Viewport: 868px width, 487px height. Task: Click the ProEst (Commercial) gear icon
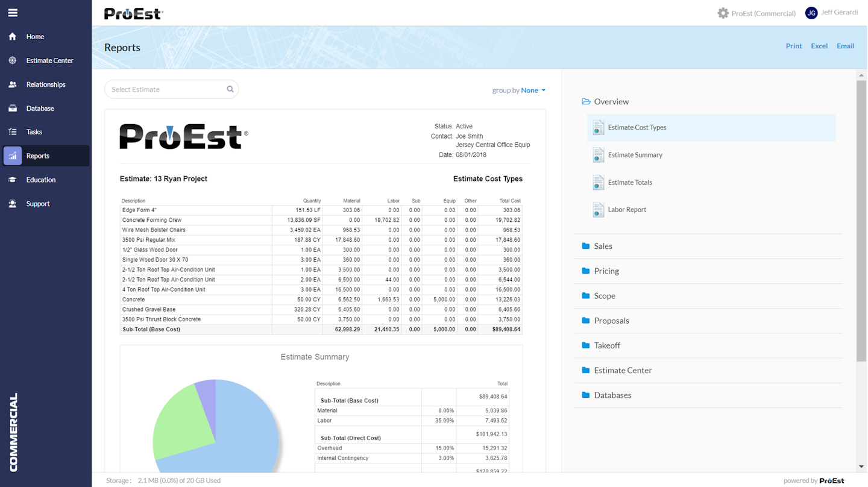click(x=723, y=13)
